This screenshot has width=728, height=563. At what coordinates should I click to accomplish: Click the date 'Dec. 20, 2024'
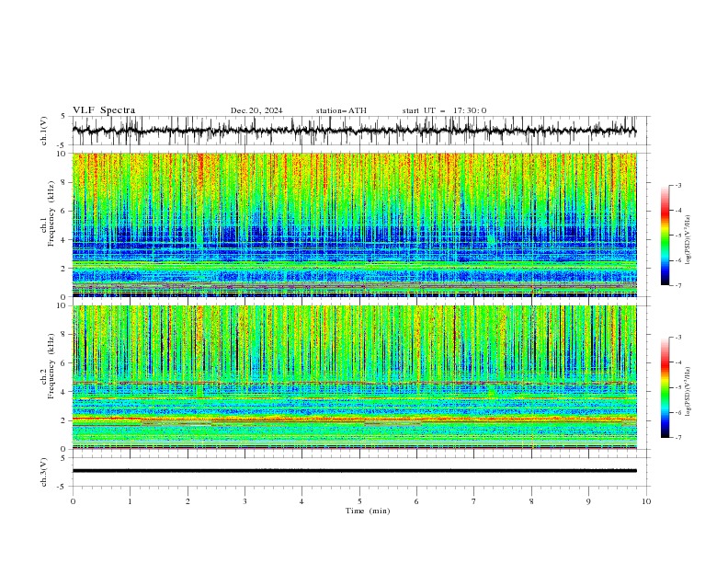(x=256, y=110)
